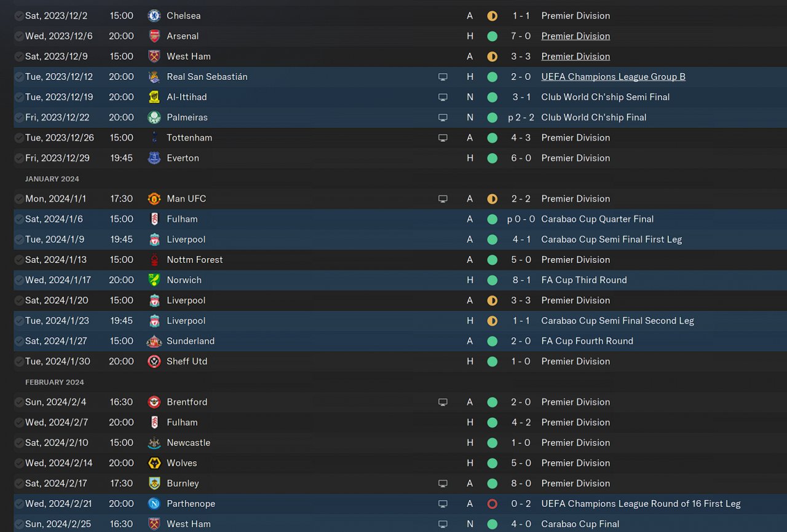Viewport: 787px width, 532px height.
Task: Click the check mark beside Sheff Utd fixture
Action: (x=19, y=361)
